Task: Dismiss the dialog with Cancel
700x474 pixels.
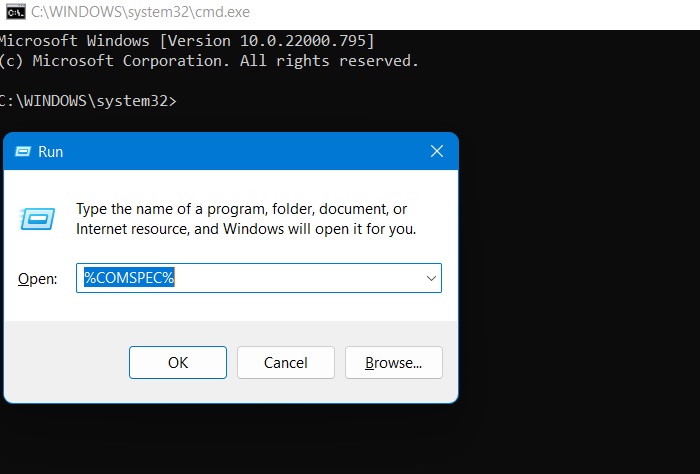Action: pos(286,362)
